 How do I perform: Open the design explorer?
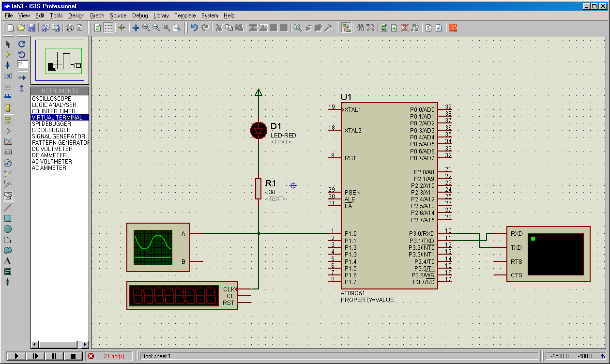384,28
